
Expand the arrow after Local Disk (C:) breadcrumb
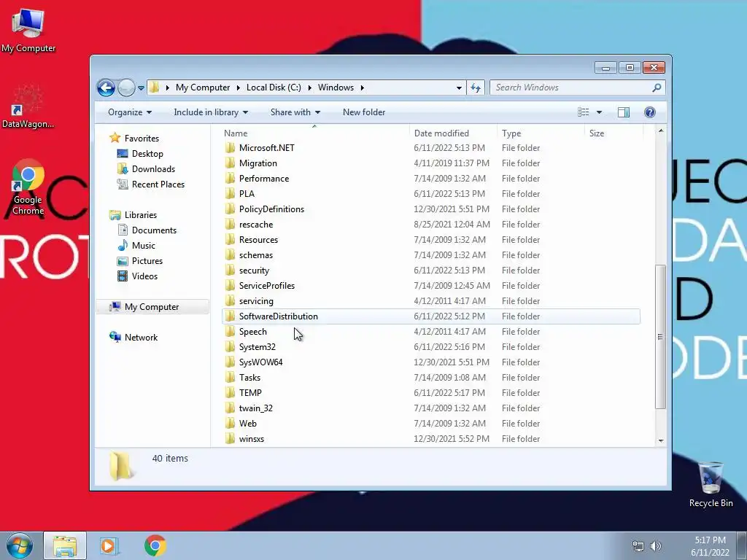(309, 87)
